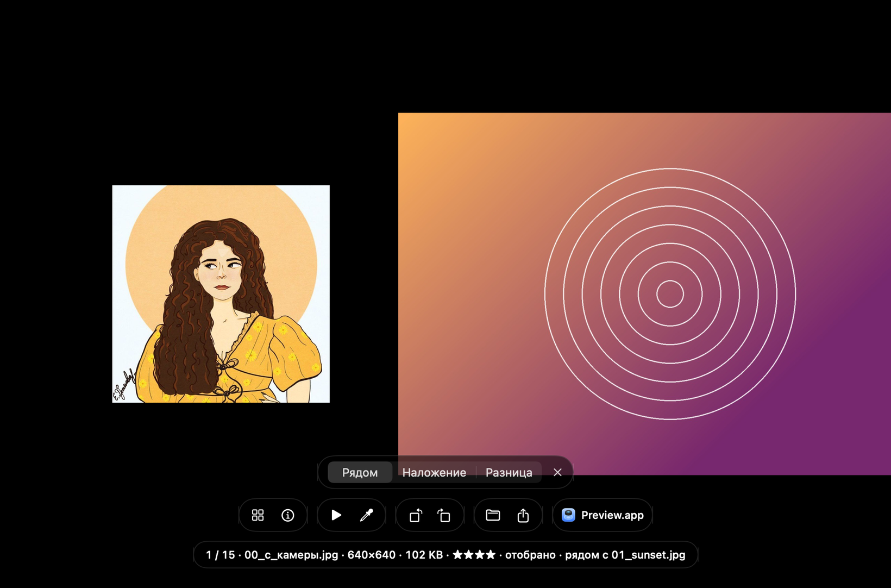Screen dimensions: 891x588
Task: Switch to Наложение comparison mode
Action: click(x=434, y=472)
